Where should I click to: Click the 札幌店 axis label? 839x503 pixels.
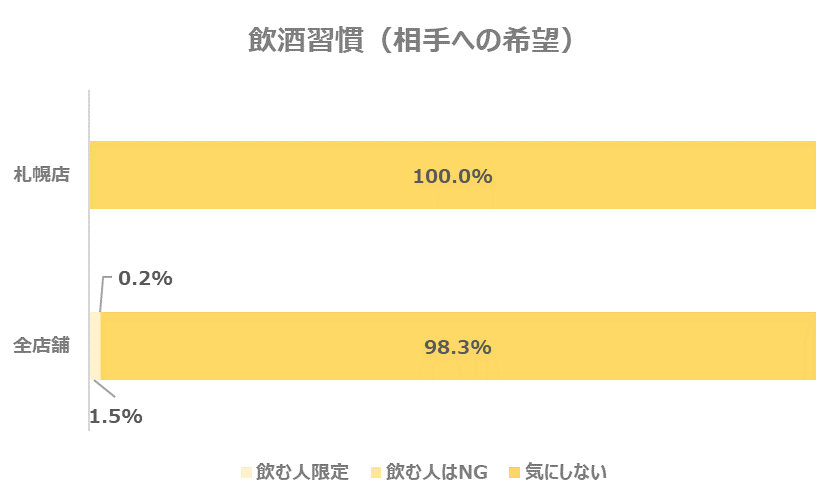pos(46,175)
